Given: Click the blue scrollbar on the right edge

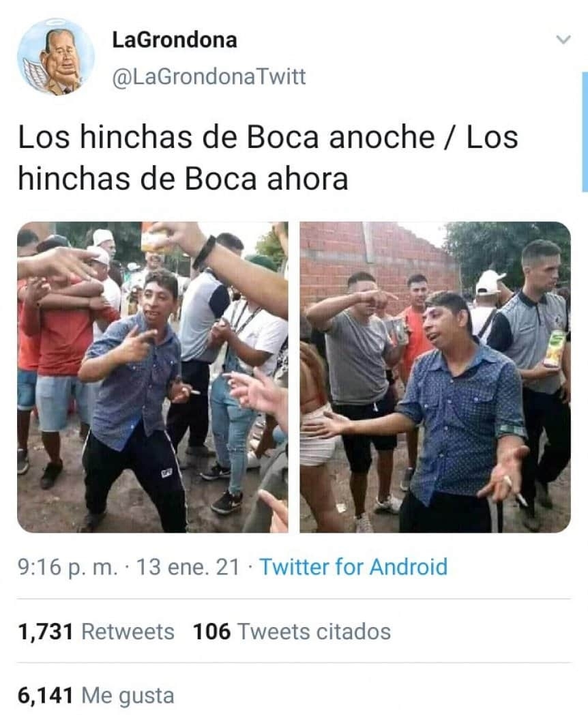Looking at the screenshot, I should tap(585, 132).
